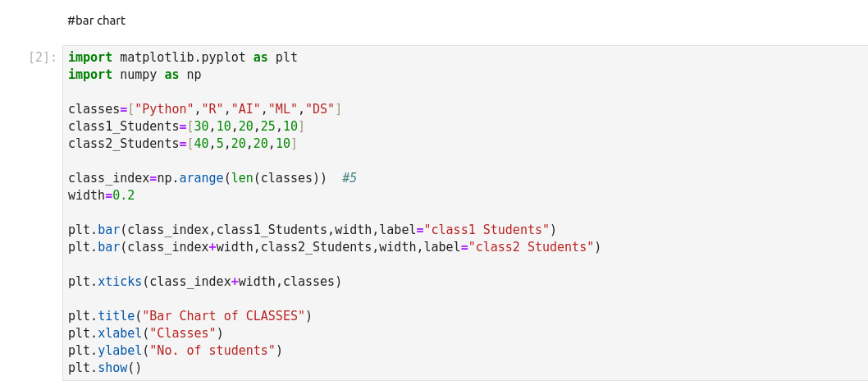
Task: Select the cell execution prompt [2]:
Action: point(43,57)
